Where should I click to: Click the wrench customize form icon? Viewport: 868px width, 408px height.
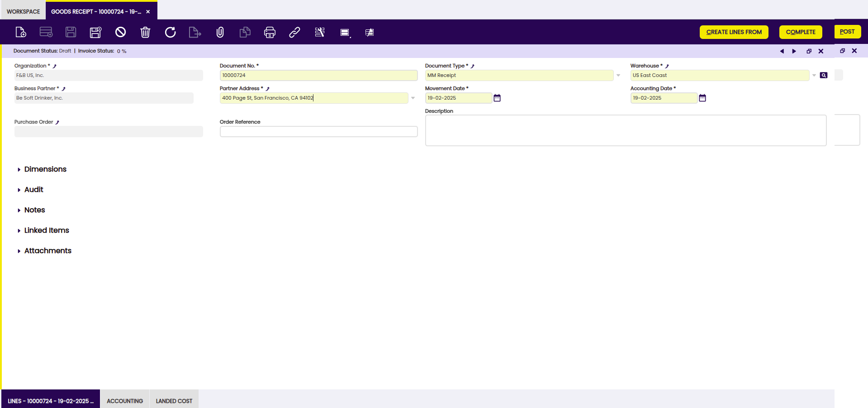click(x=320, y=32)
